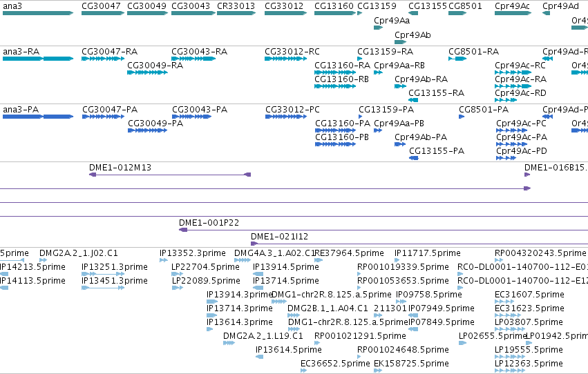Click the CG13160-PA CDS feature
This screenshot has width=588, height=374.
[x=335, y=130]
